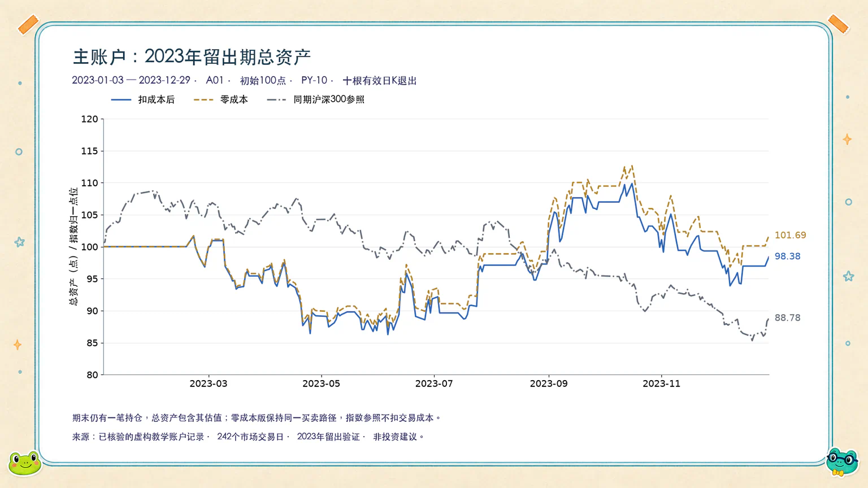Screen dimensions: 868x488
Task: Click the green frog mascot icon
Action: tap(25, 463)
